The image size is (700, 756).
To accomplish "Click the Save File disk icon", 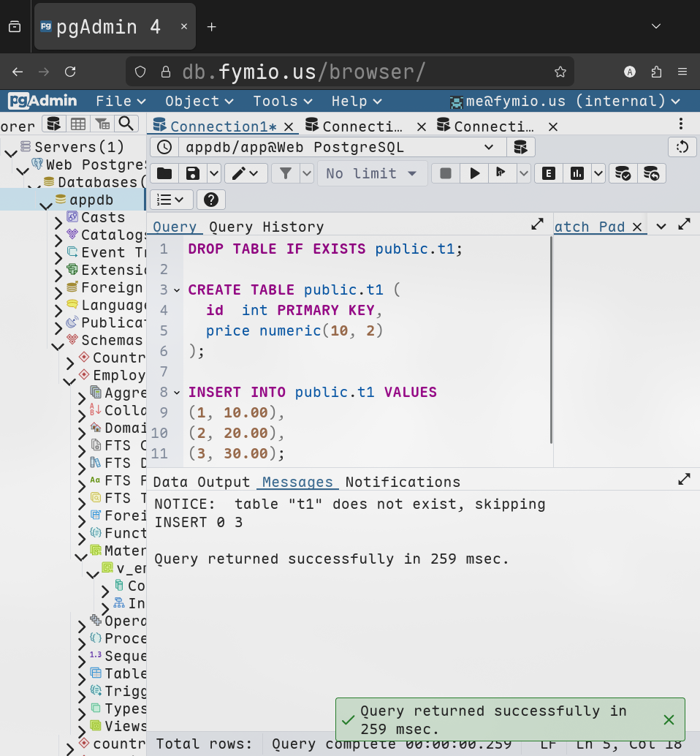I will [x=193, y=173].
